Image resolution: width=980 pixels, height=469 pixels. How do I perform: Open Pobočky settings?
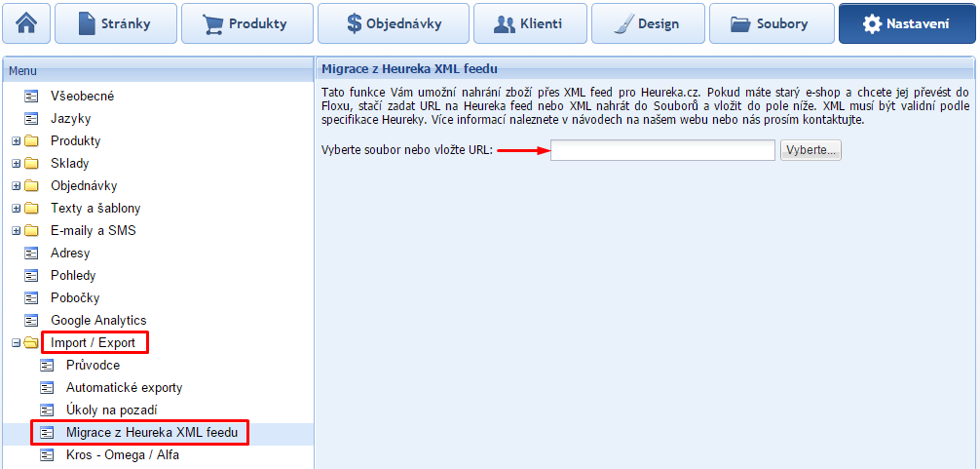(x=75, y=298)
